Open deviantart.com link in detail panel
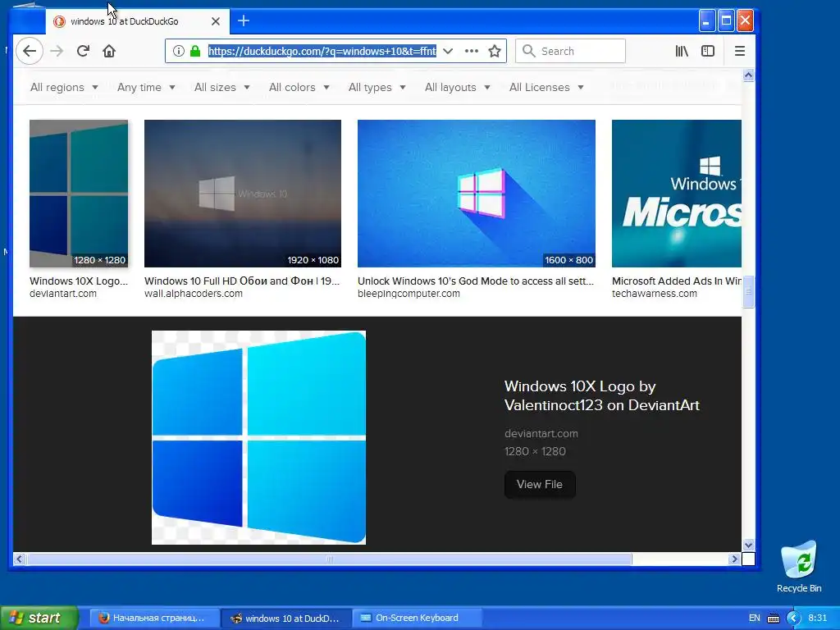This screenshot has width=840, height=630. tap(541, 433)
